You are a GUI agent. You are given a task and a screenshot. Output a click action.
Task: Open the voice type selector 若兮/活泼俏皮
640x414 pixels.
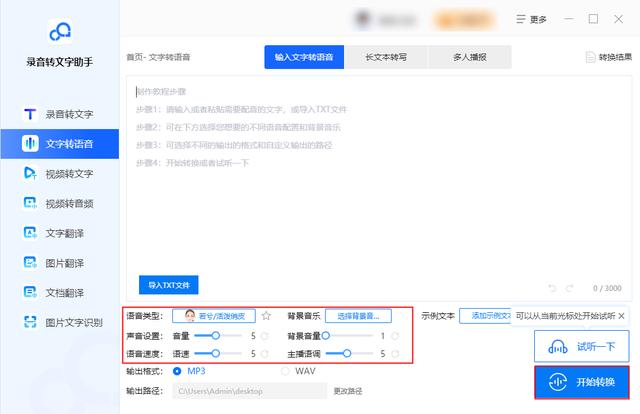[x=215, y=316]
